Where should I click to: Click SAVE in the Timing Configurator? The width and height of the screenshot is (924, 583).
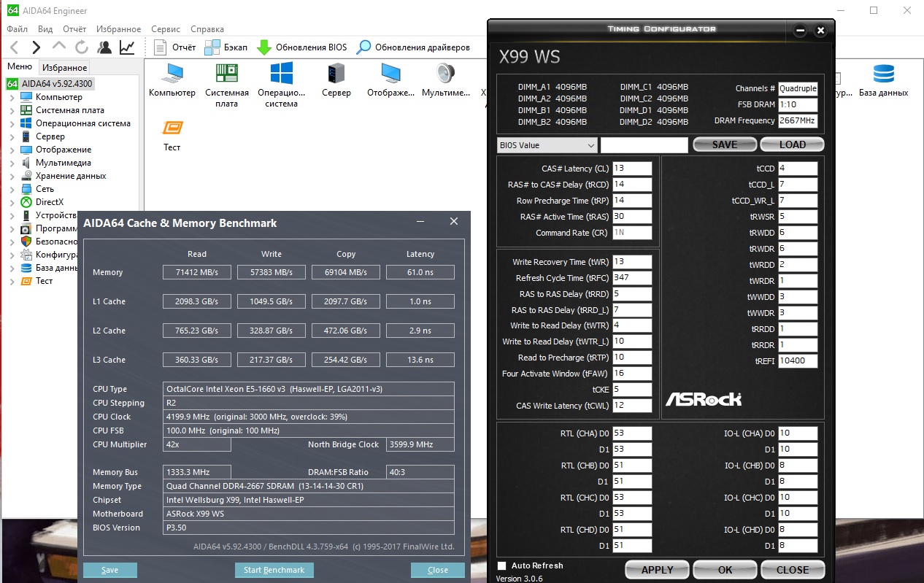[x=725, y=144]
